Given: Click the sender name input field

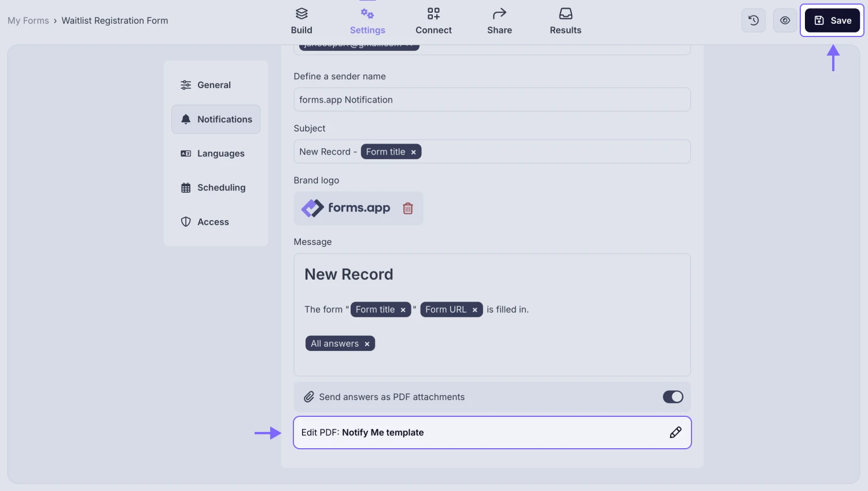Looking at the screenshot, I should tap(492, 100).
